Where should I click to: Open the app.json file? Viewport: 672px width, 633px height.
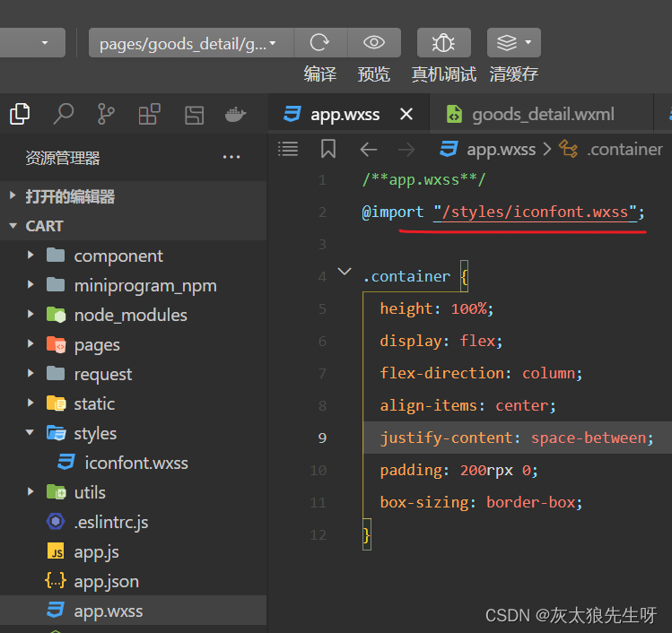pyautogui.click(x=133, y=581)
